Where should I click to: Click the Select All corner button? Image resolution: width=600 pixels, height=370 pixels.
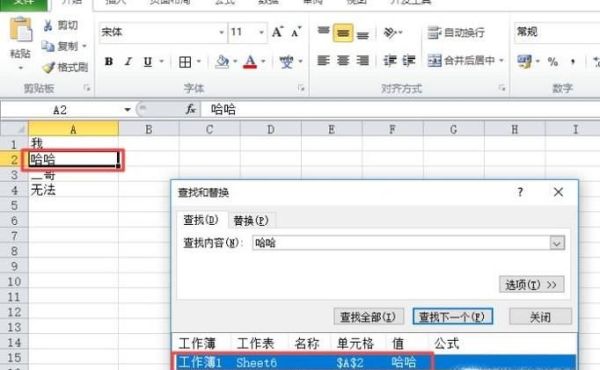14,129
